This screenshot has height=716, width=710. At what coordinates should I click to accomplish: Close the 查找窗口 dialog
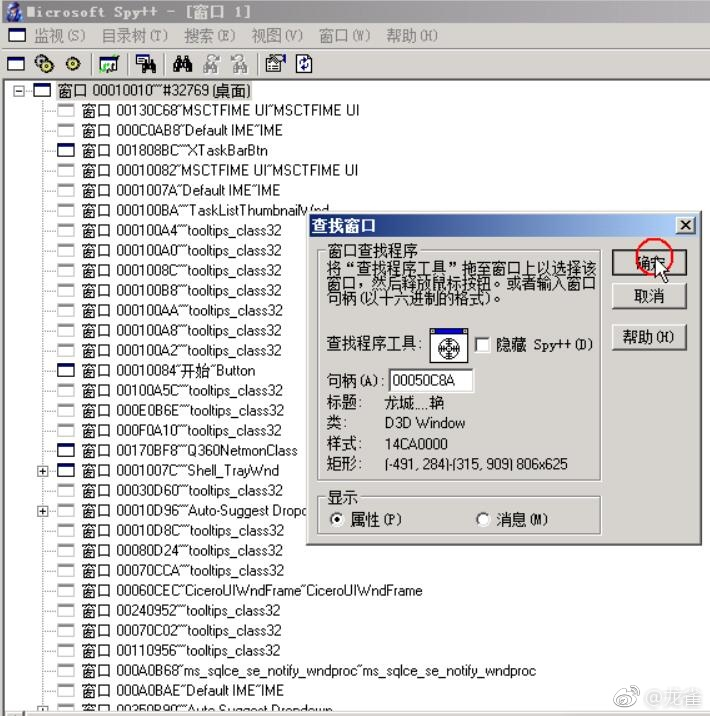[x=685, y=225]
